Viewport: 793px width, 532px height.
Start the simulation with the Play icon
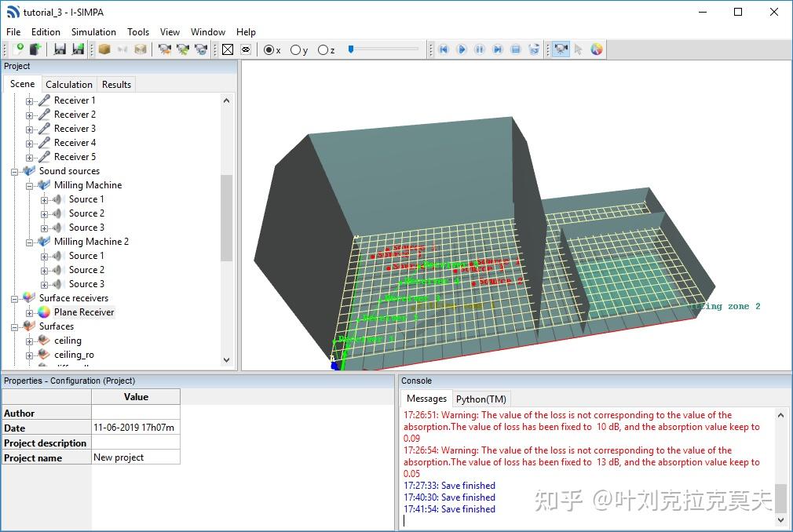[461, 49]
